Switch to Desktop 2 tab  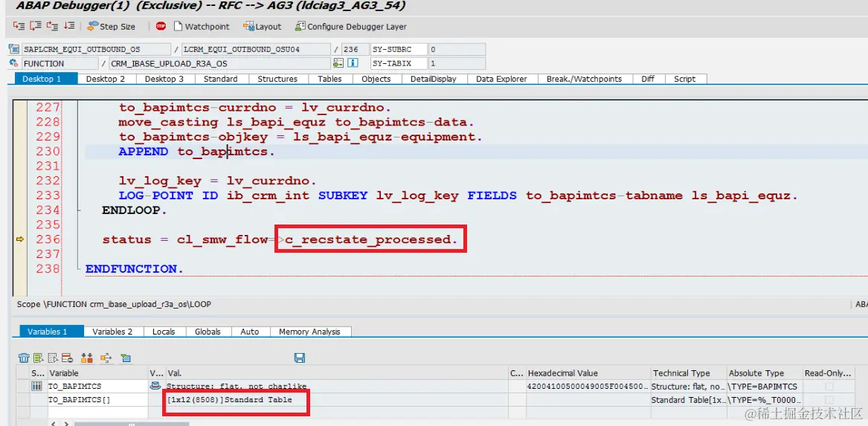[x=105, y=79]
